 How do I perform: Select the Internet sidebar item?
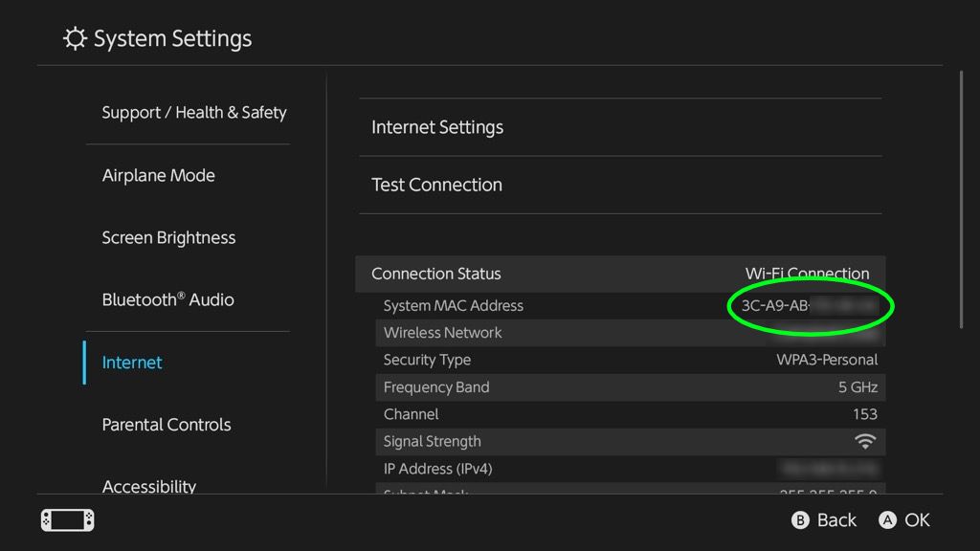[x=132, y=363]
